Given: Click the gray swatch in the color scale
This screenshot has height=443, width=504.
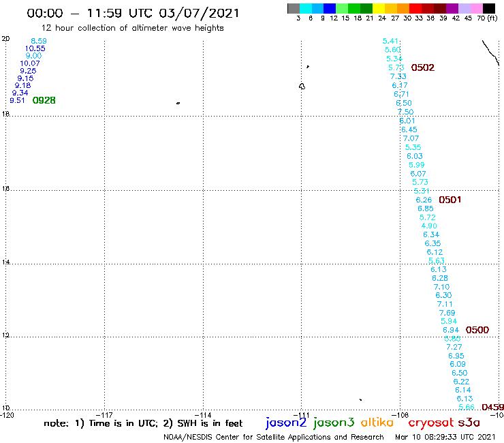Looking at the screenshot, I should point(294,8).
